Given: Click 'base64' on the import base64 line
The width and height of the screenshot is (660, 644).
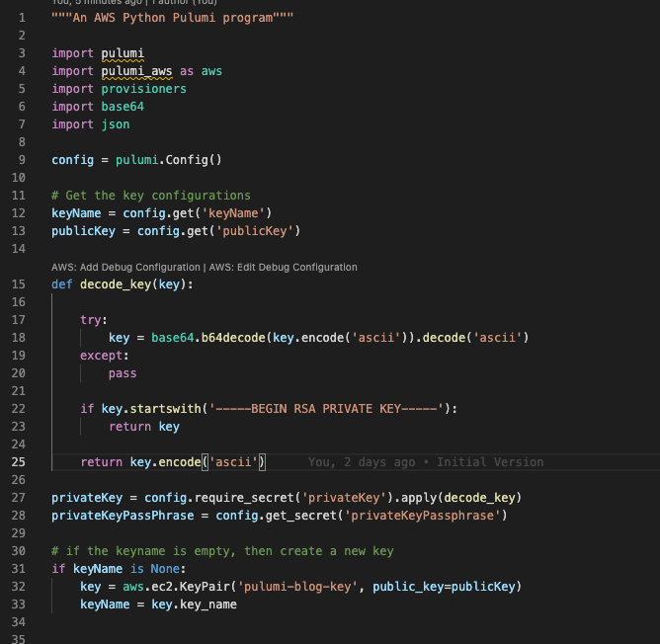Looking at the screenshot, I should point(123,107).
